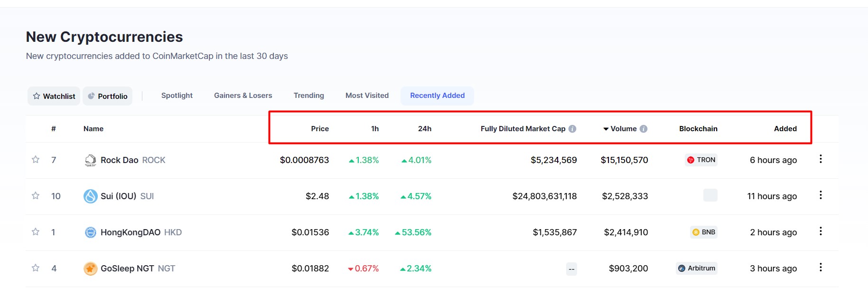Open the Rock Dao ROCK coin page
868x289 pixels.
pyautogui.click(x=133, y=160)
